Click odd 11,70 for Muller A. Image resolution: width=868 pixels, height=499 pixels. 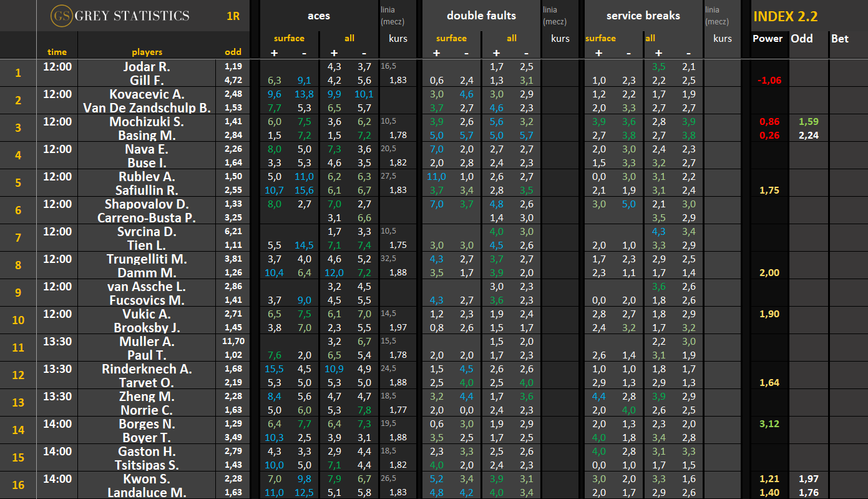pyautogui.click(x=233, y=341)
